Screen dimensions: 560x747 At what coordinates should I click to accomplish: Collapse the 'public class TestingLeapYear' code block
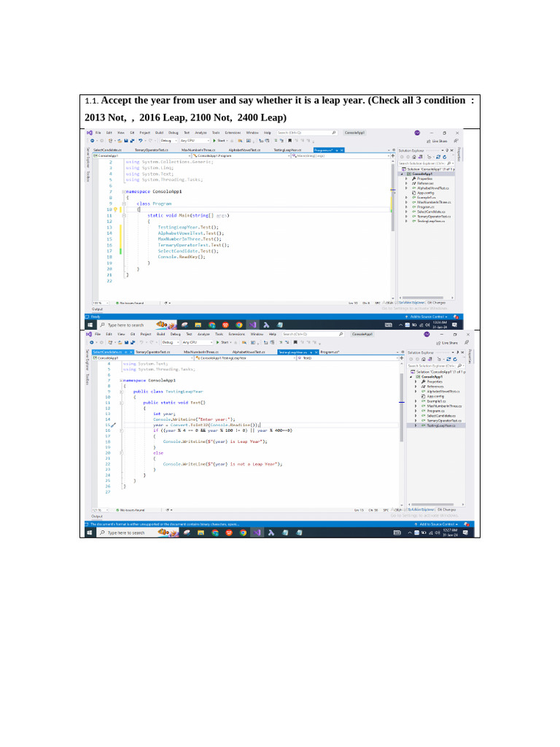click(123, 392)
